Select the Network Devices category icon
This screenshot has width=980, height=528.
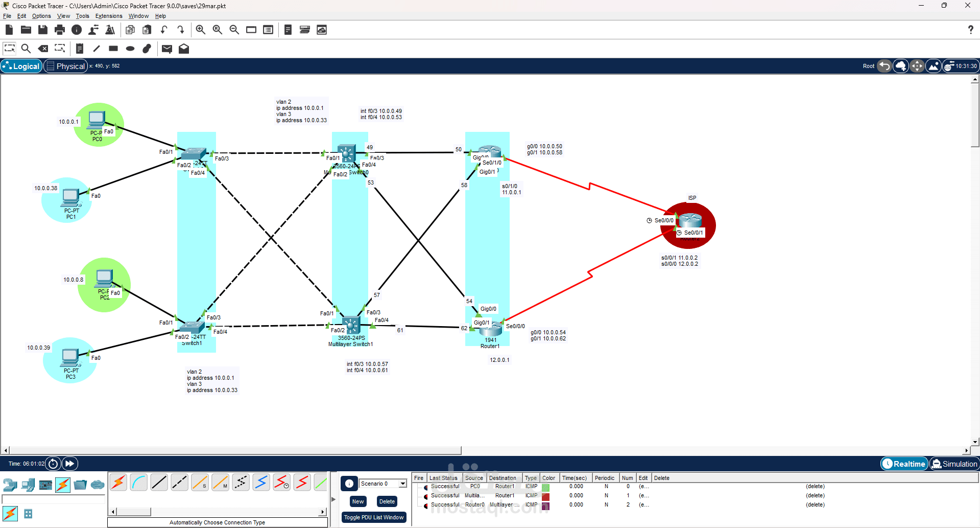[10, 485]
